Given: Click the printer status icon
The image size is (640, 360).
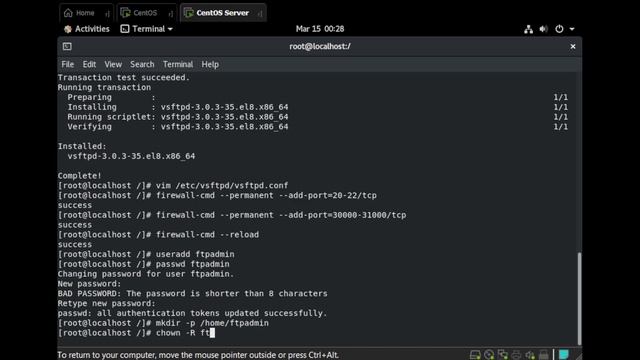Looking at the screenshot, I should coord(516,355).
